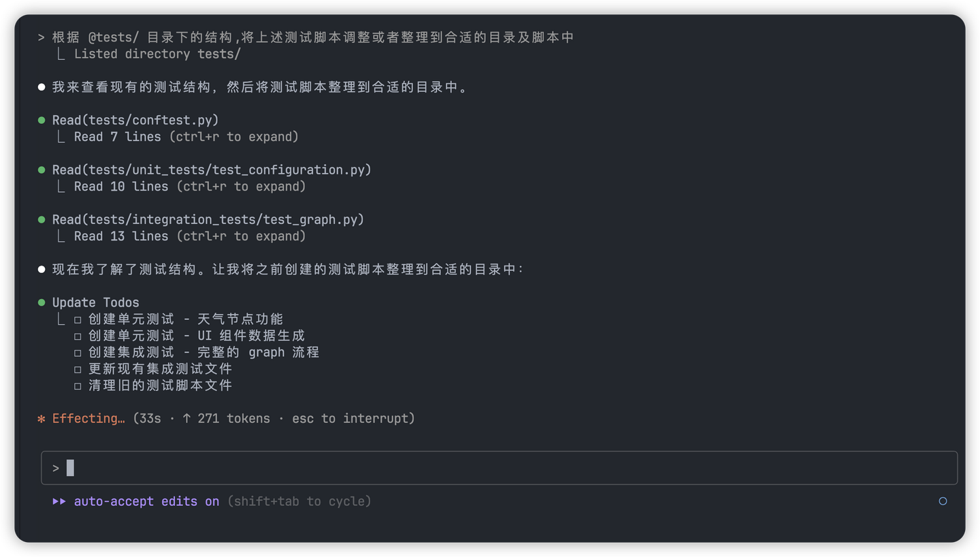Click the double-arrow auto-accept icon

(59, 502)
